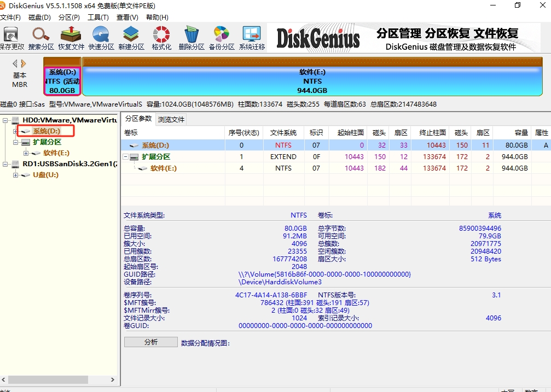This screenshot has height=392, width=551.
Task: Click the New Partition (新建分区) icon
Action: (x=131, y=38)
